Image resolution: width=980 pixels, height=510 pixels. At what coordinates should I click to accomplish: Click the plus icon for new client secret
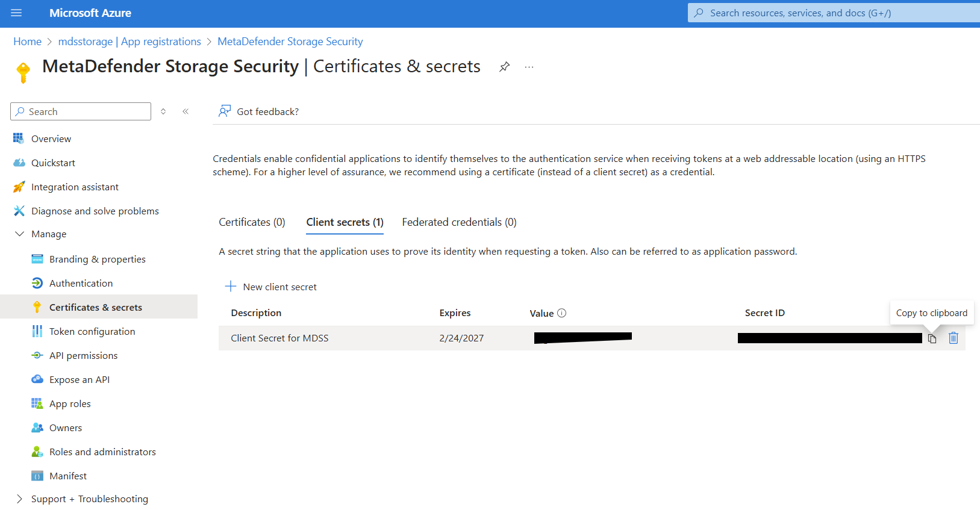231,287
